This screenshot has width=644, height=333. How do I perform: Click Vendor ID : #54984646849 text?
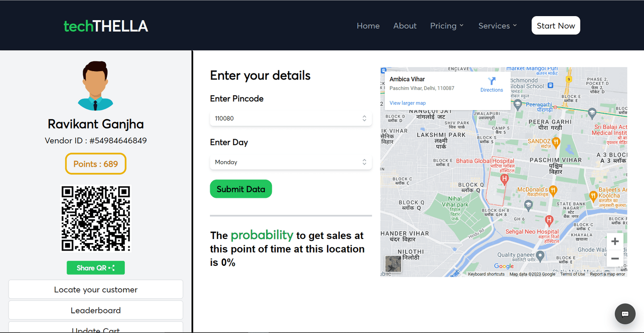tap(96, 141)
